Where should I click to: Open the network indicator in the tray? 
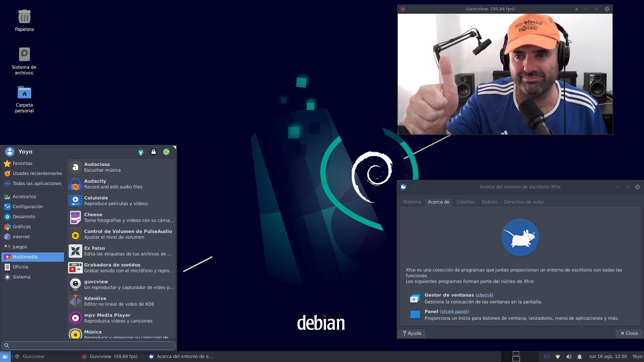[557, 356]
